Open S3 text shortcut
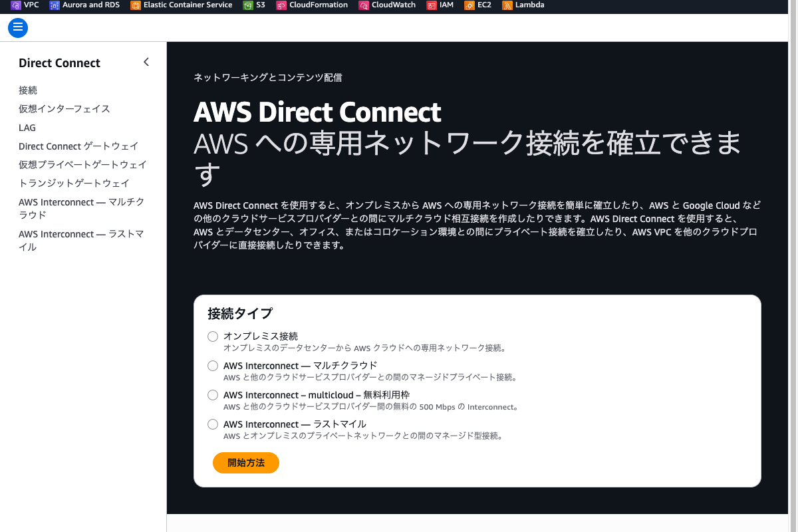Screen dimensions: 798x532 coord(260,5)
